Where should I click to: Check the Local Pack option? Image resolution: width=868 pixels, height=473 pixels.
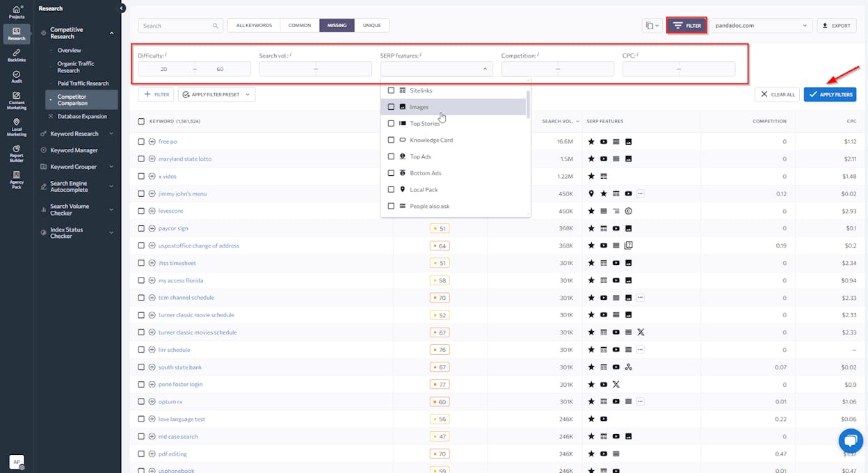[x=391, y=189]
